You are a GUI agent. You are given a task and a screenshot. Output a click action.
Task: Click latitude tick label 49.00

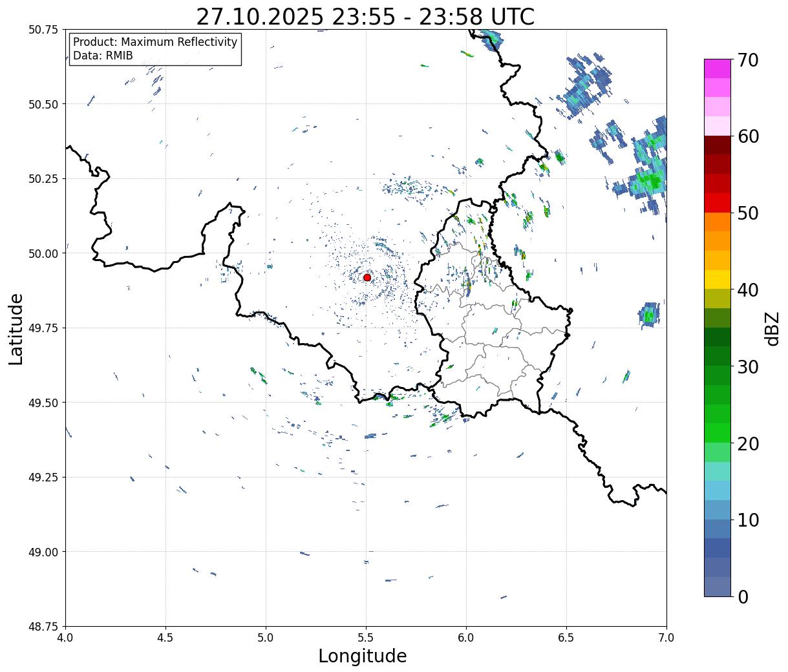pos(43,552)
